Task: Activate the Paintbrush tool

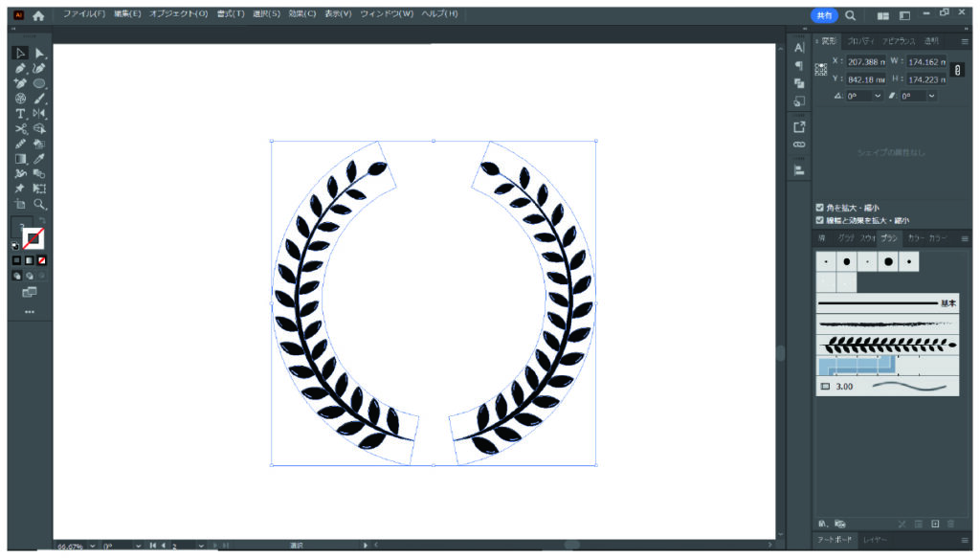Action: [39, 98]
